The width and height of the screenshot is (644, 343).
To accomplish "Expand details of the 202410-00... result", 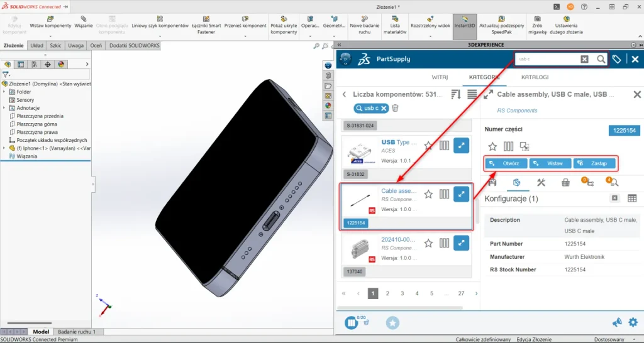I will (461, 243).
